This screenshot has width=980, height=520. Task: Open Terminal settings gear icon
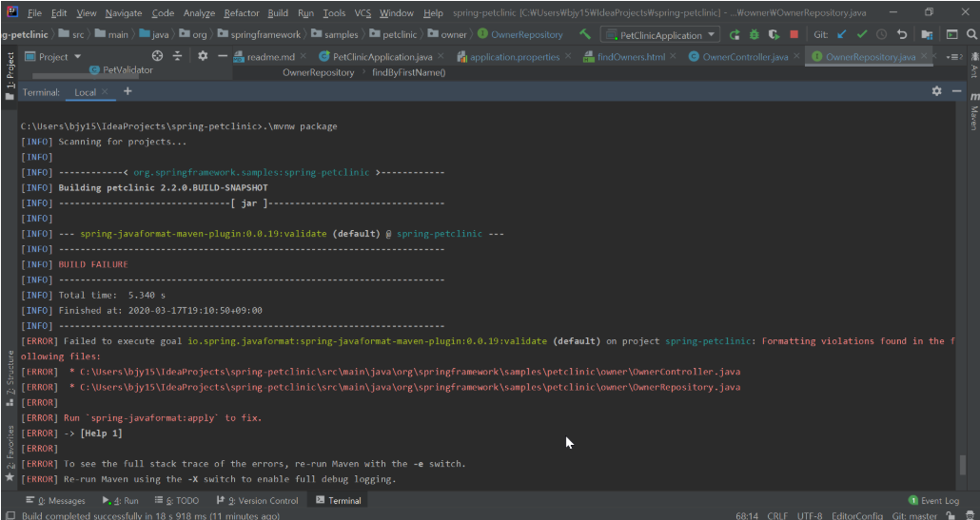[x=936, y=91]
